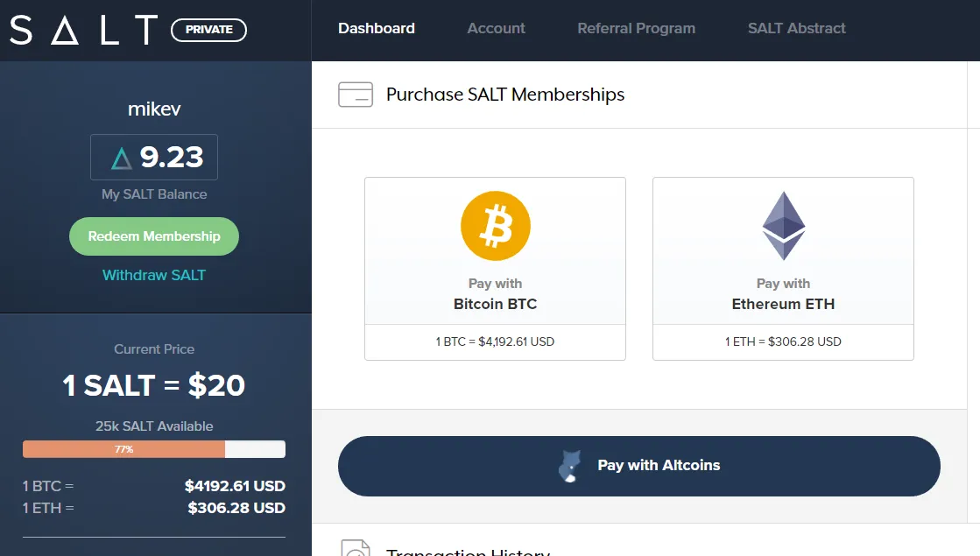Image resolution: width=980 pixels, height=556 pixels.
Task: Choose Pay with Ethereum ETH card
Action: click(783, 269)
